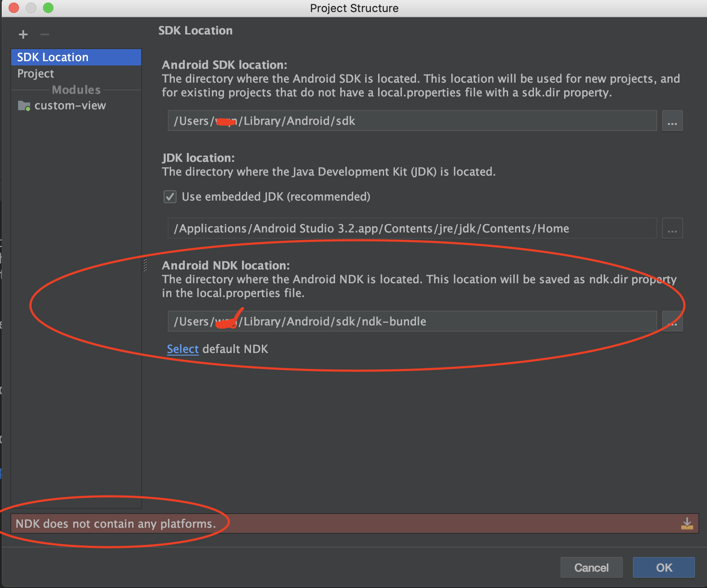Browse for Android SDK location

tap(672, 121)
